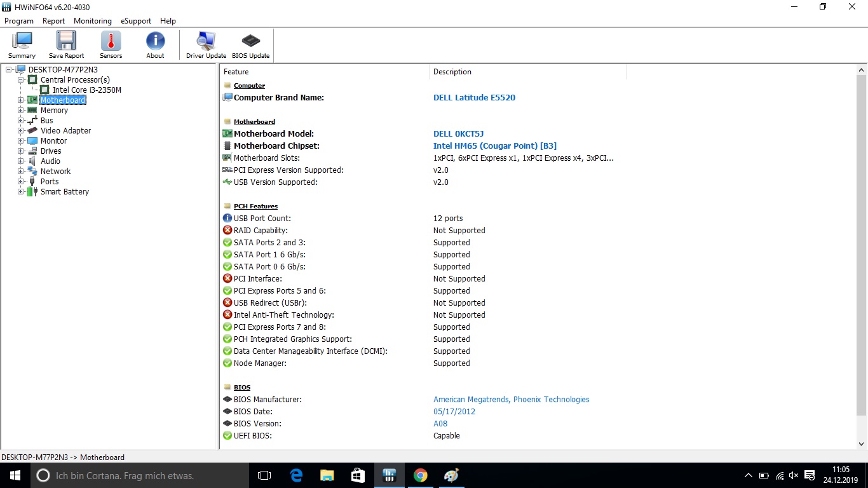Open the Windows Start menu
This screenshot has width=868, height=488.
15,475
